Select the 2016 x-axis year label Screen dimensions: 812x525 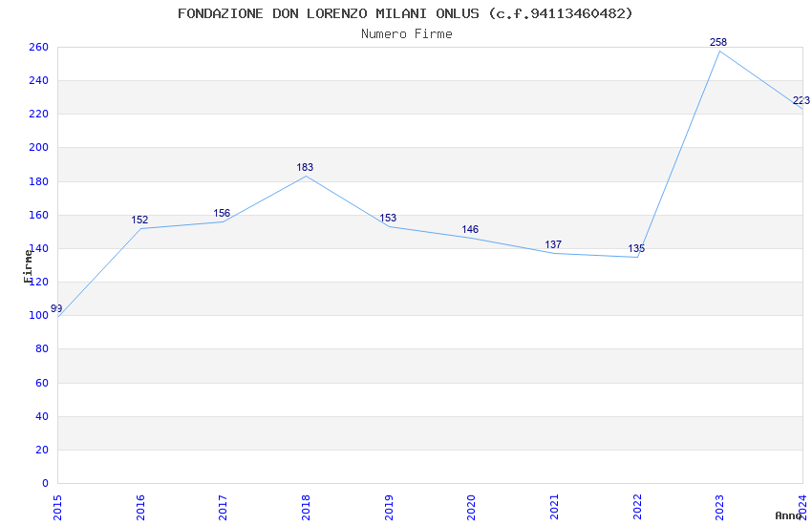pos(140,507)
